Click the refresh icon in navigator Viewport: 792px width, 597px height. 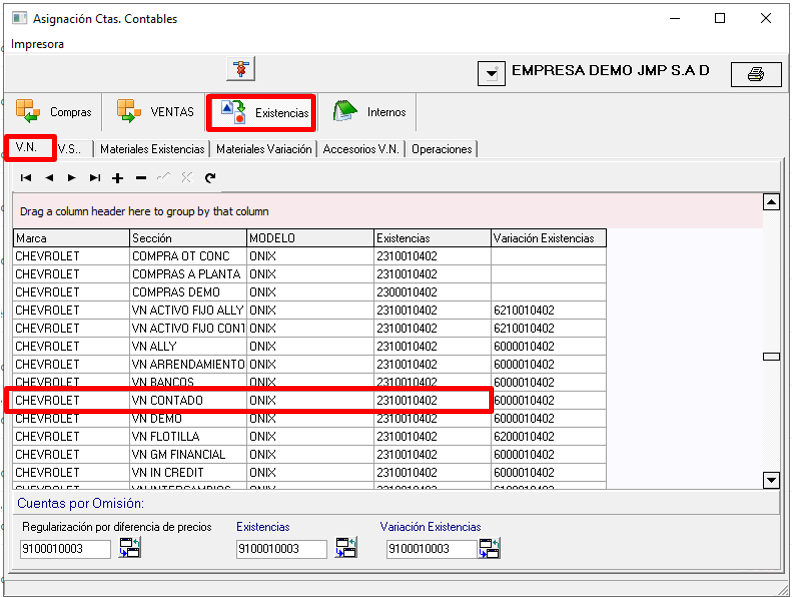(210, 178)
